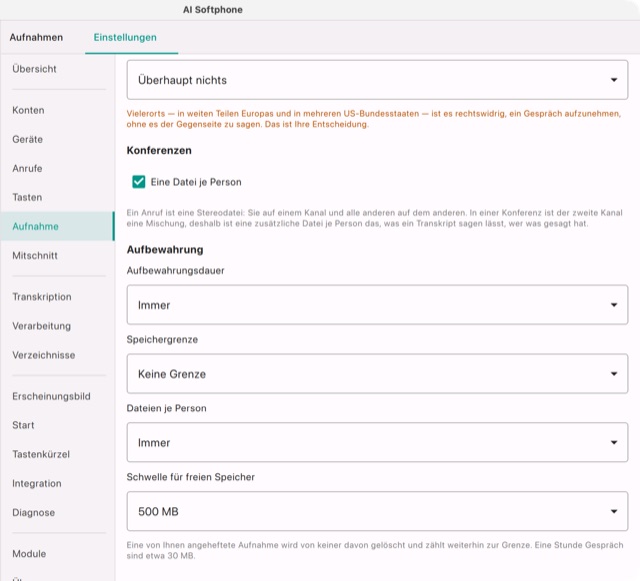Click the Aufbewahrung section heading

(165, 249)
